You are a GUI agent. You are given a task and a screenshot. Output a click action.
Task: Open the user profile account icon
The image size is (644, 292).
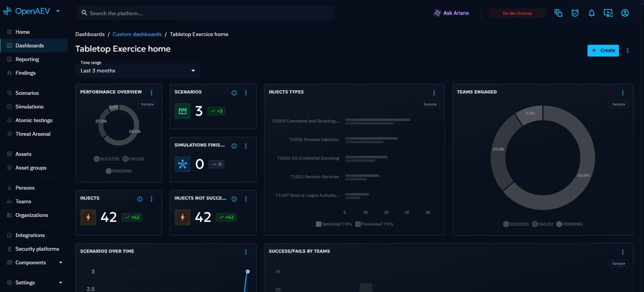(x=625, y=13)
